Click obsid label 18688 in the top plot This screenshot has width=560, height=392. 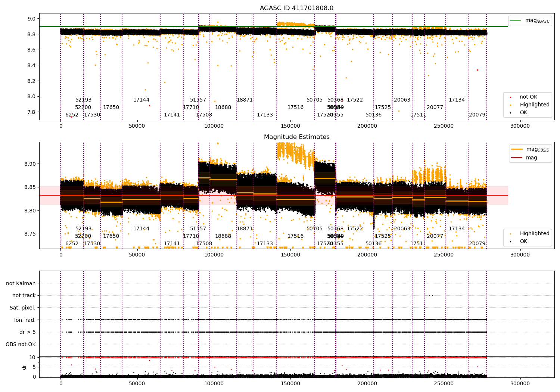pos(223,108)
